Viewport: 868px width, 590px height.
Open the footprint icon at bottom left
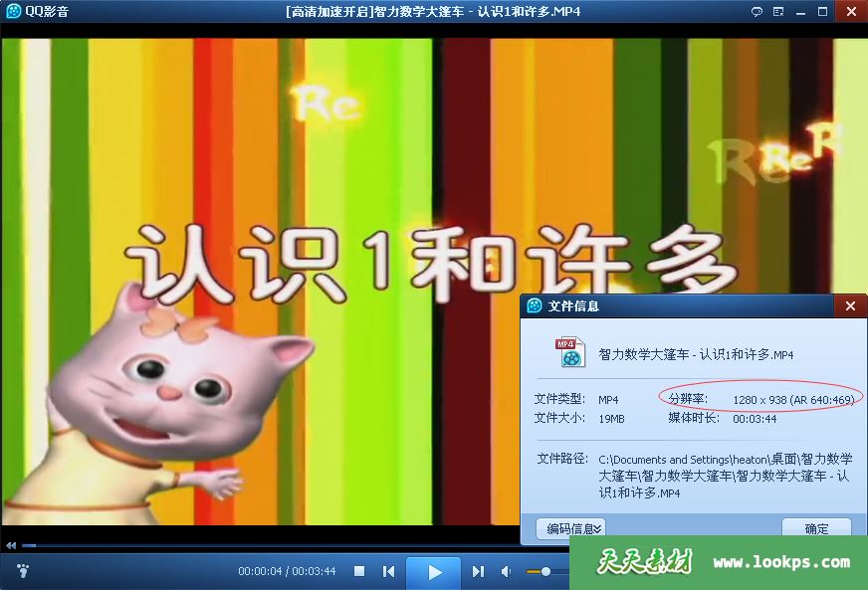coord(24,572)
